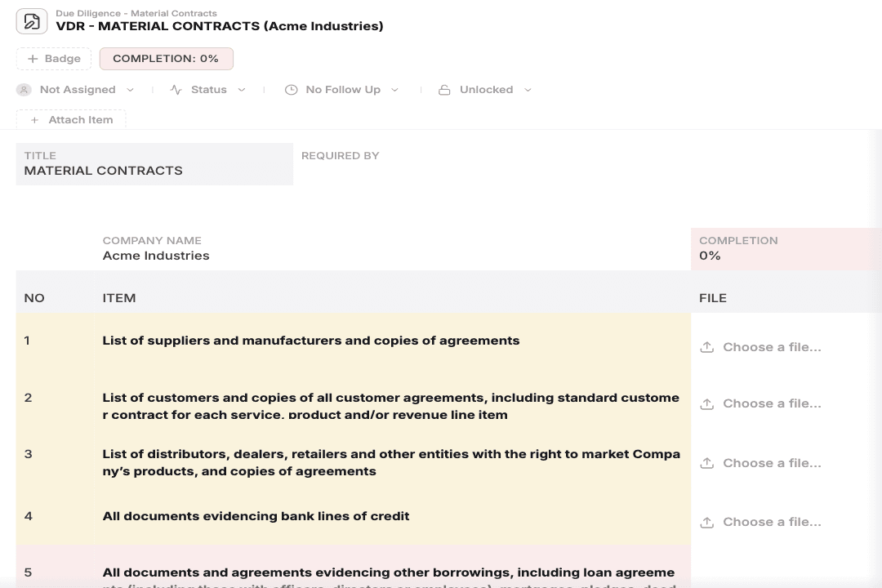This screenshot has height=588, width=882.
Task: Select 'List of suppliers and manufacturers' item text
Action: click(311, 341)
